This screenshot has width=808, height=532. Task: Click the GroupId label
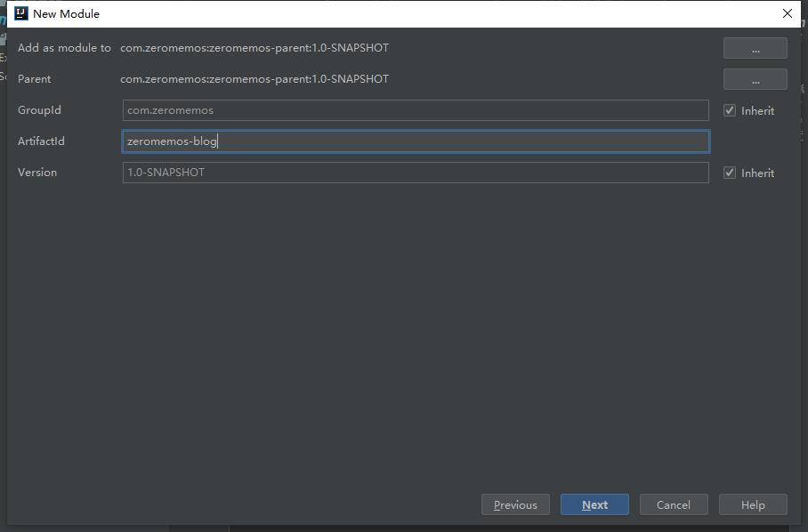[x=39, y=110]
